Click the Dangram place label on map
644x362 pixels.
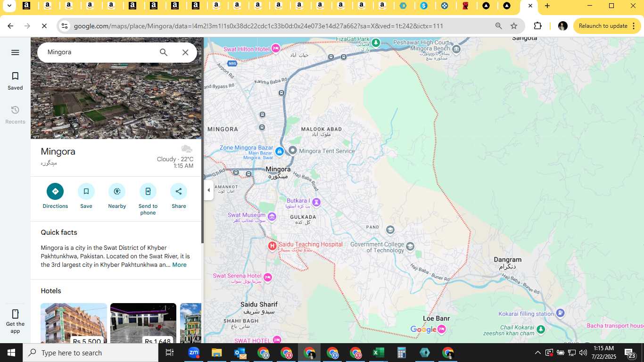tap(508, 263)
